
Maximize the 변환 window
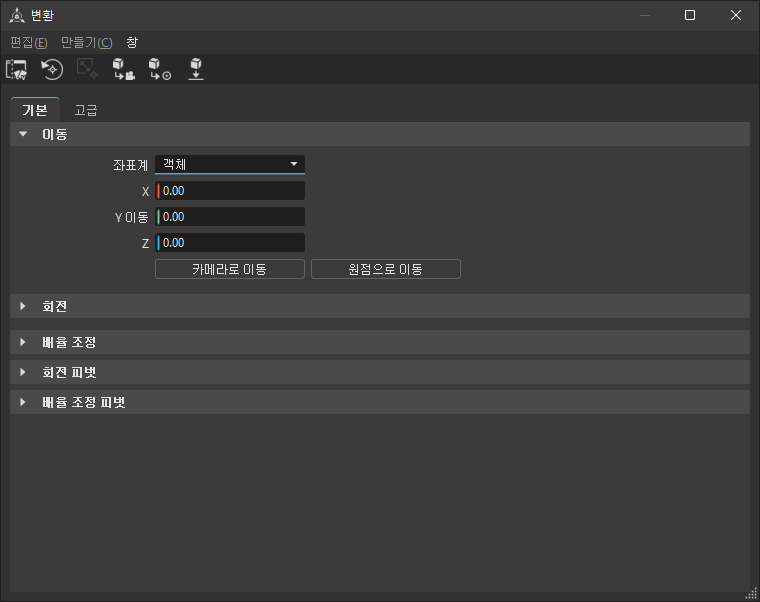[690, 16]
